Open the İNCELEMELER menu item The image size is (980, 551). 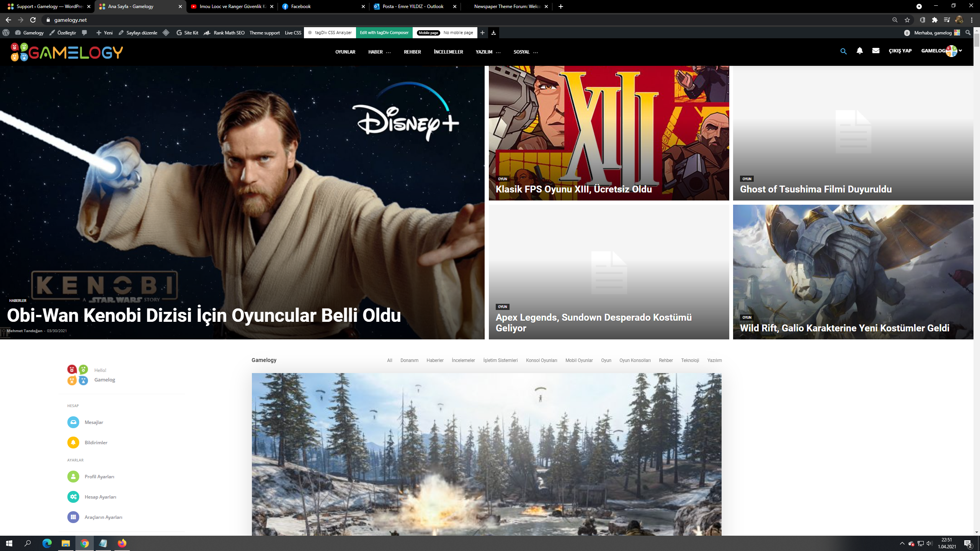(448, 52)
